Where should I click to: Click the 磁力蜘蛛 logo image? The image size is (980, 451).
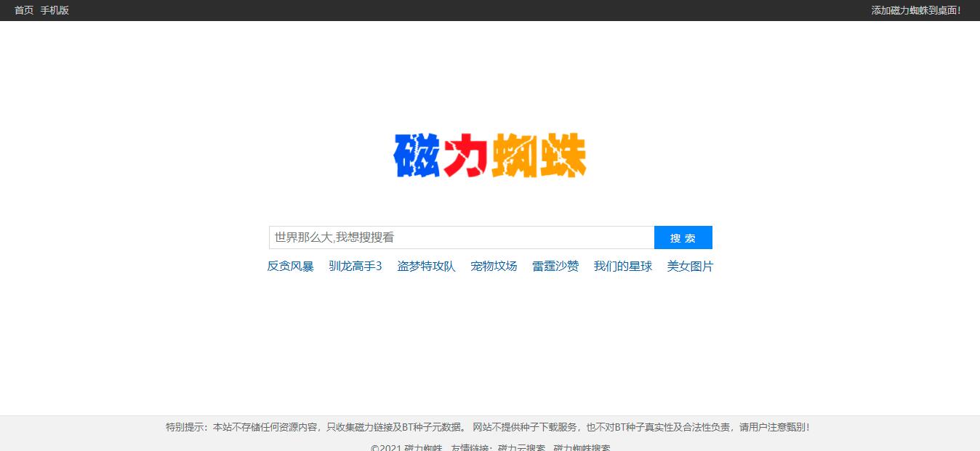pyautogui.click(x=490, y=155)
